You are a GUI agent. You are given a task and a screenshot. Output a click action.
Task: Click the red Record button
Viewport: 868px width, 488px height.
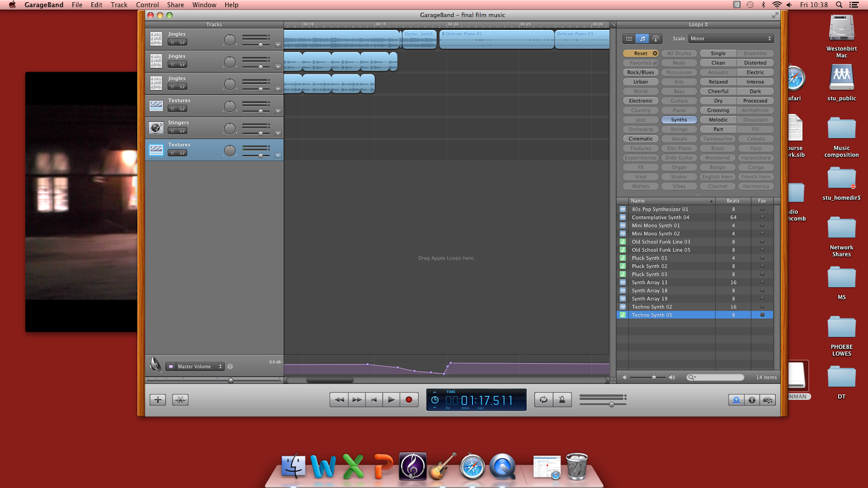click(x=409, y=400)
